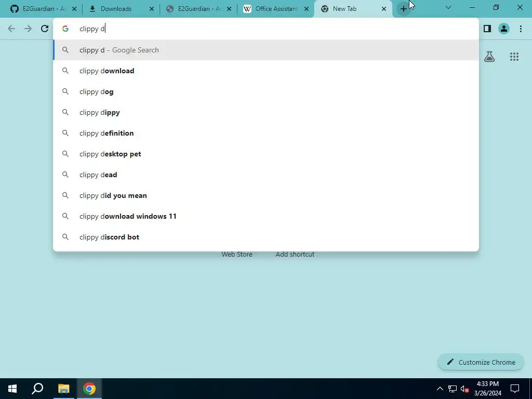This screenshot has width=532, height=399.
Task: Open the clock showing 4:33 PM
Action: coord(487,389)
